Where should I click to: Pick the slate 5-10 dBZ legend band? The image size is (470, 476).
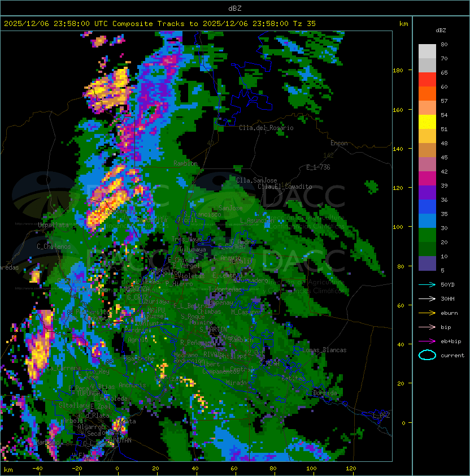tap(427, 263)
